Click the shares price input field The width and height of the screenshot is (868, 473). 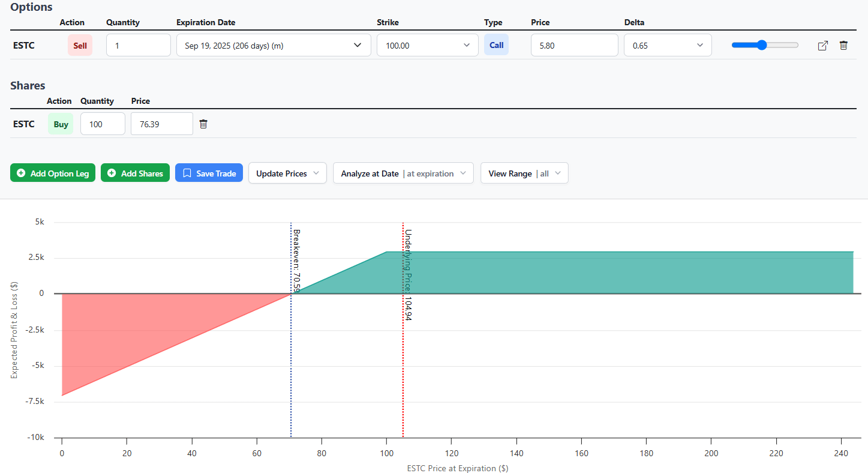click(x=161, y=123)
